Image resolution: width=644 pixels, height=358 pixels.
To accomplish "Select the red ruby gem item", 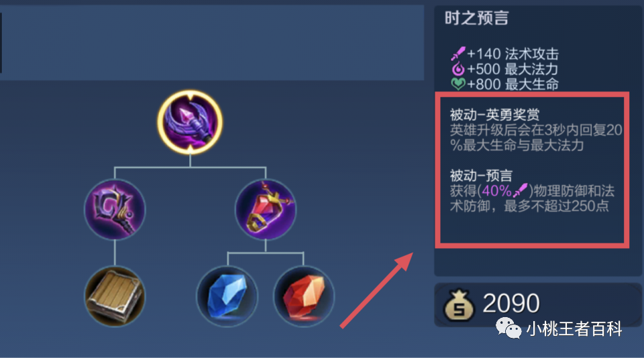I will tap(303, 296).
